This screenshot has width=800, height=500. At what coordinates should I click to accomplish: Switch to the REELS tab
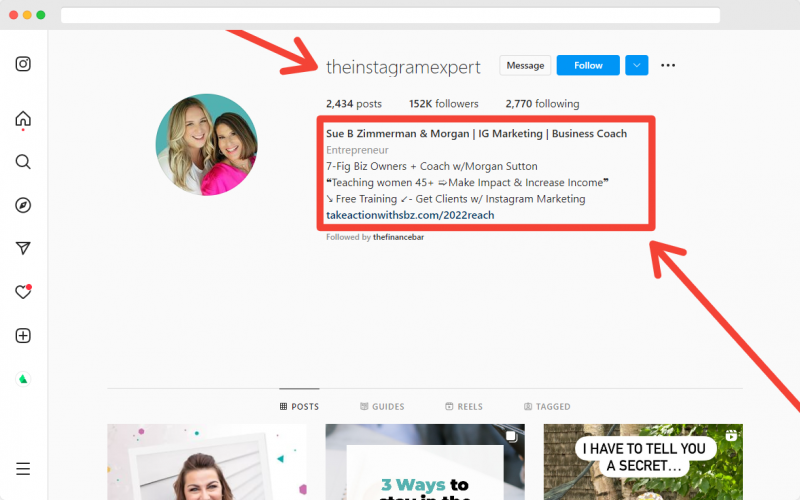coord(464,406)
